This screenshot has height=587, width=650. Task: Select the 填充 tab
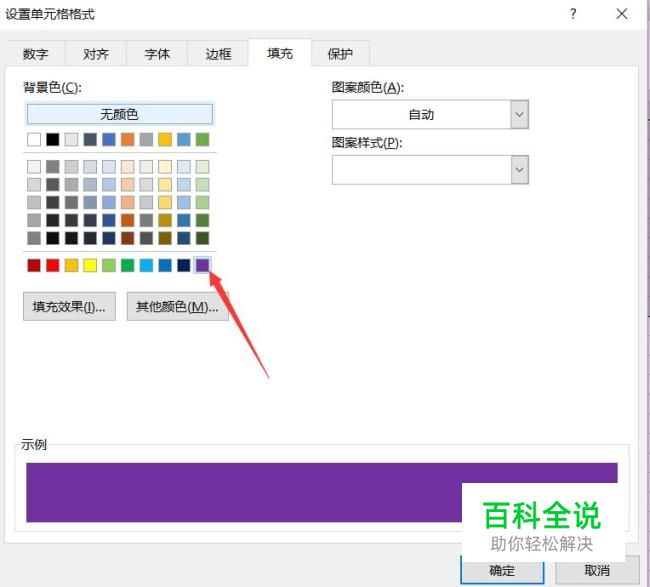click(280, 53)
